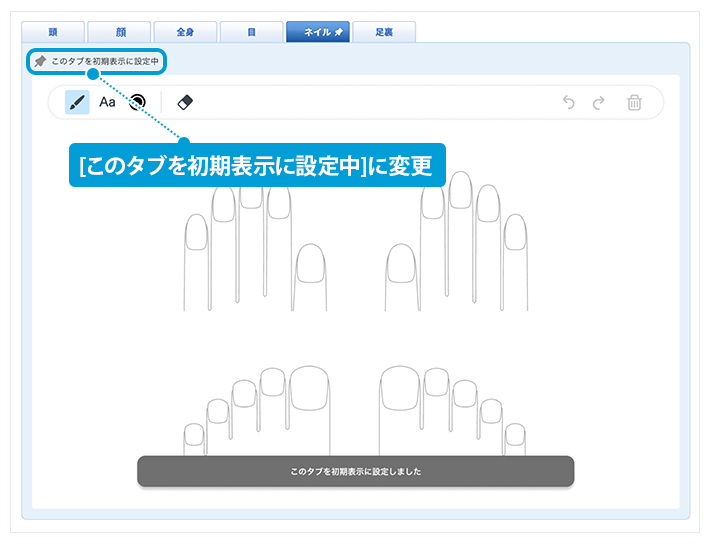Switch to the 頭 tab
710x544 pixels.
pyautogui.click(x=52, y=33)
